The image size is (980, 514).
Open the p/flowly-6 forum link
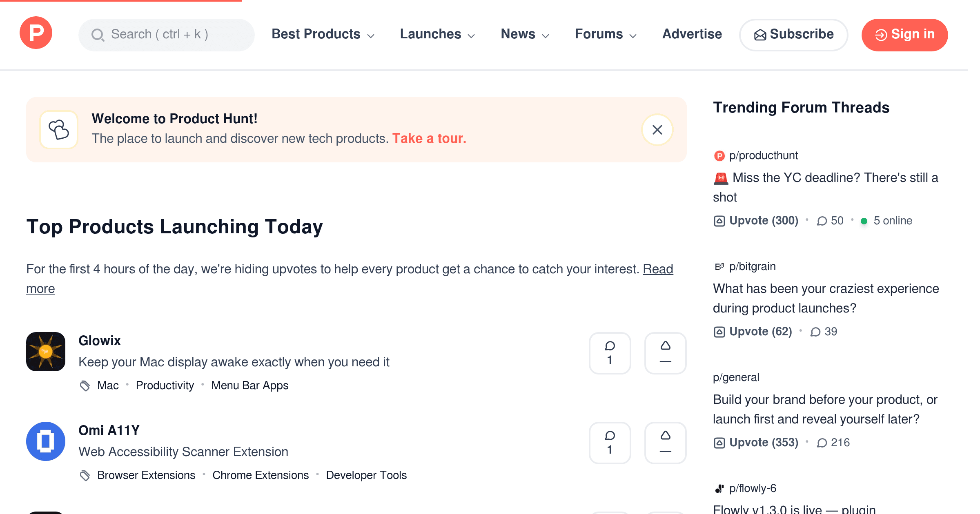(753, 488)
